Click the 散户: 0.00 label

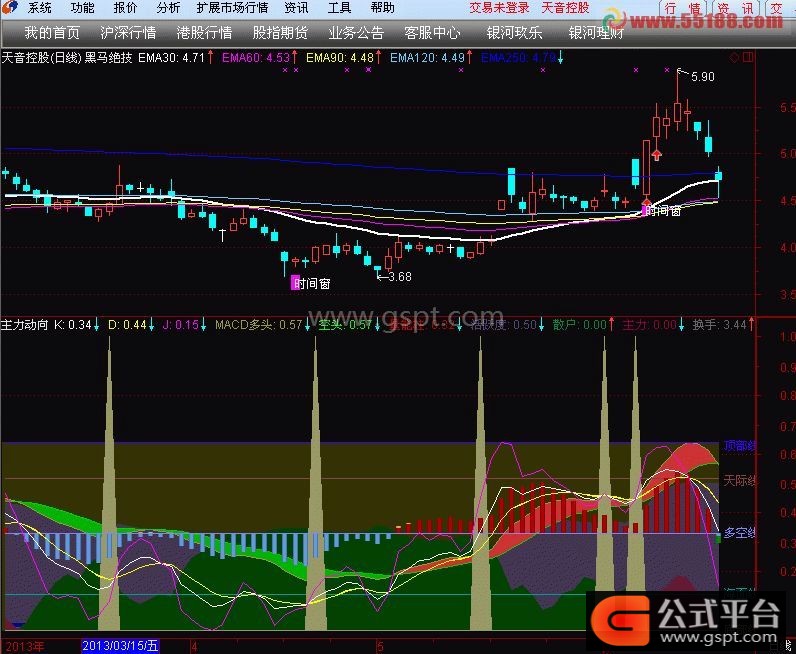pos(579,324)
